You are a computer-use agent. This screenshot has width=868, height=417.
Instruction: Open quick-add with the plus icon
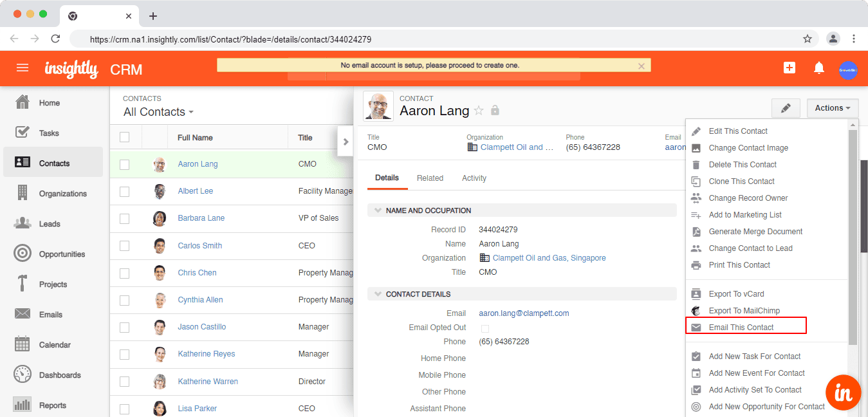click(x=790, y=68)
